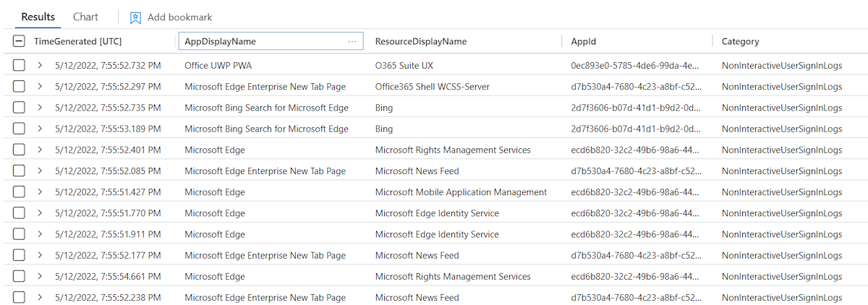868x305 pixels.
Task: Click Bing resource cell at 7:55:53.189
Action: click(384, 129)
